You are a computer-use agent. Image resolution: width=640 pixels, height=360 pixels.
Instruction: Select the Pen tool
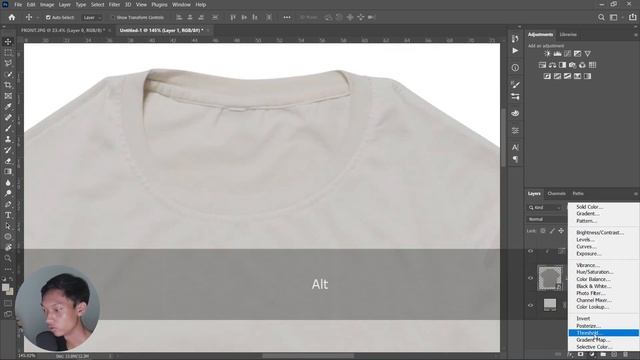coord(8,204)
